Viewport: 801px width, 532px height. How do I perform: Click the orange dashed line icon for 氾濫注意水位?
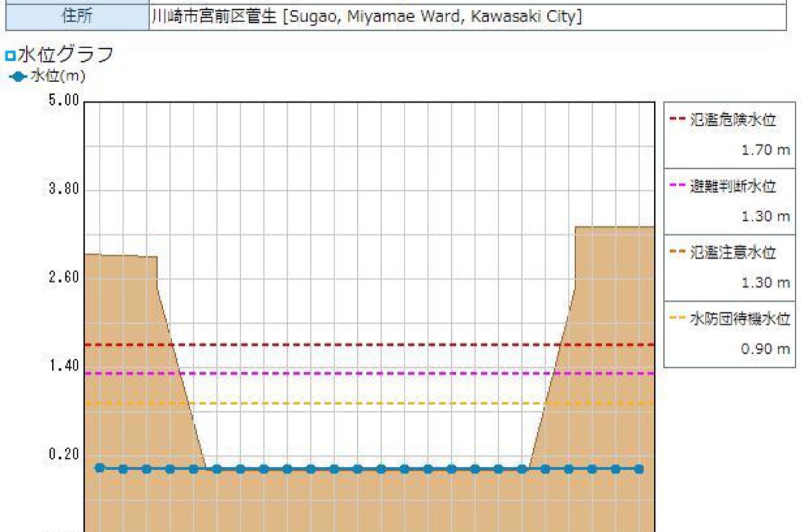click(x=678, y=253)
